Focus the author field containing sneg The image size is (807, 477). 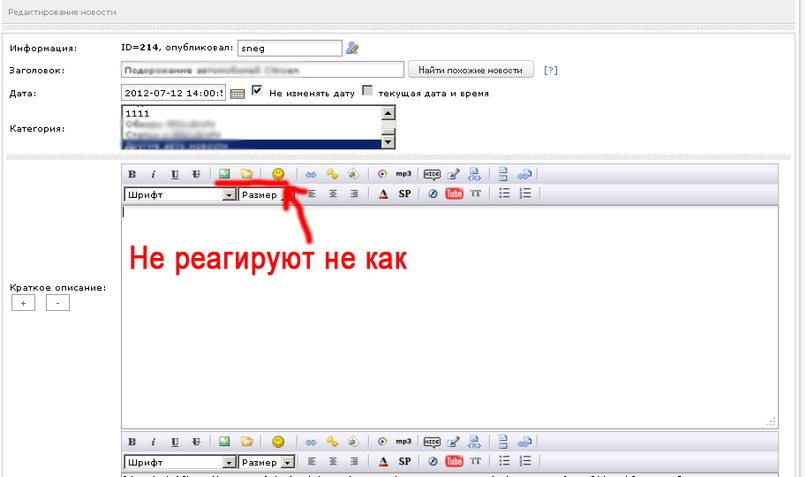[290, 48]
